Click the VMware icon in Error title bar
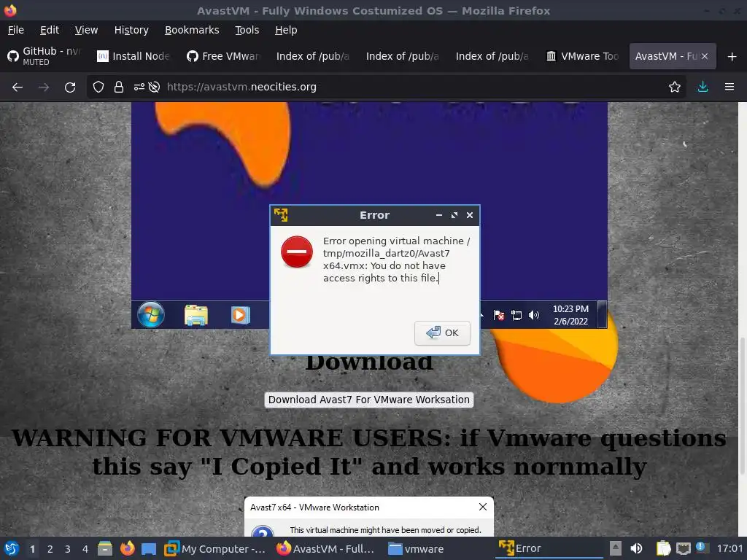This screenshot has width=747, height=560. point(281,215)
